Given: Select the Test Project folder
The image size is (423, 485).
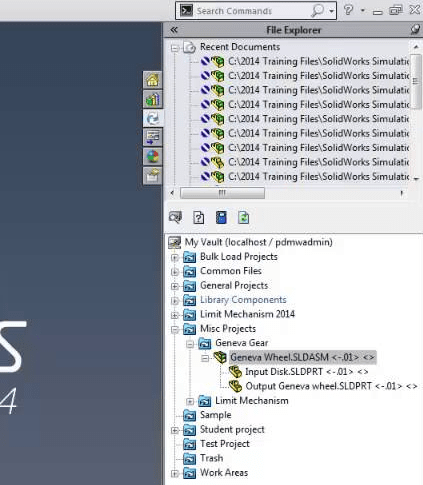Looking at the screenshot, I should (x=225, y=444).
